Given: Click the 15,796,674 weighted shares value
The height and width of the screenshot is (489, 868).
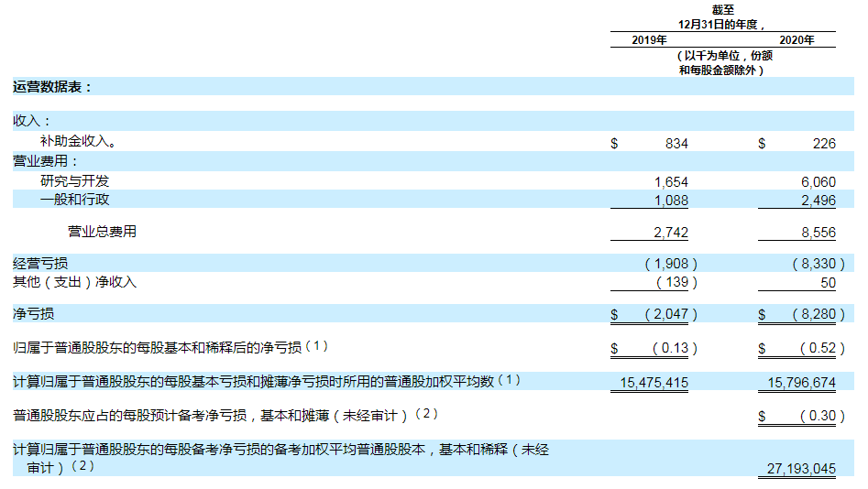Looking at the screenshot, I should [802, 382].
